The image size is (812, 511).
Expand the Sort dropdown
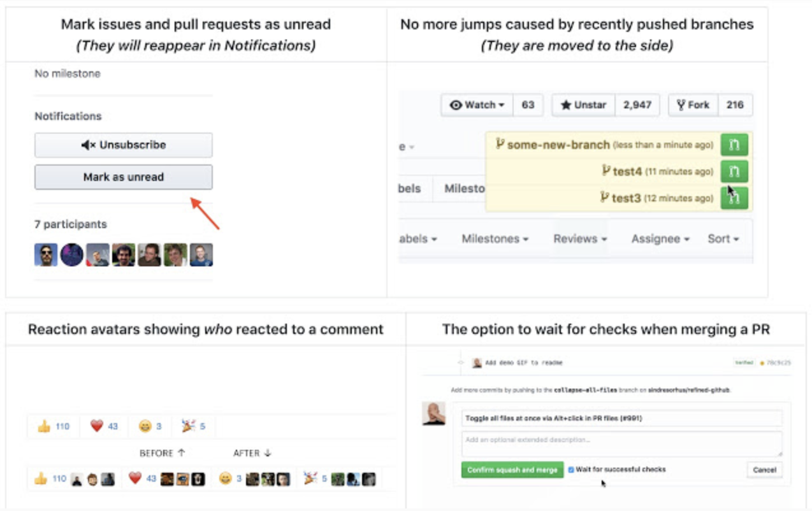point(723,238)
